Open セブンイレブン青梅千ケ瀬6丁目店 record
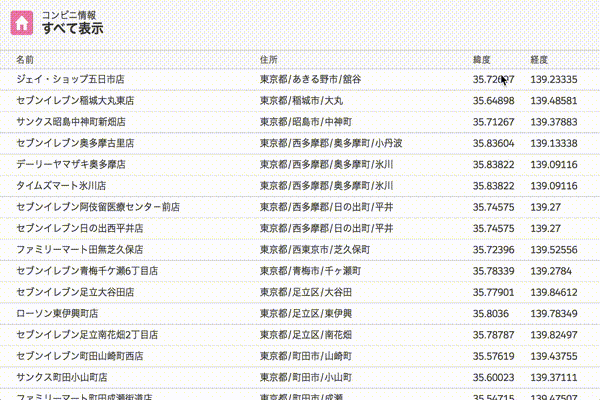Viewport: 600px width, 400px height. 87,271
